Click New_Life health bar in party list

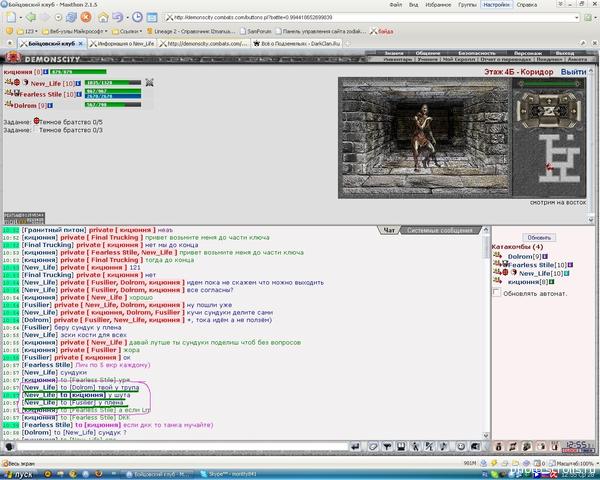click(112, 82)
